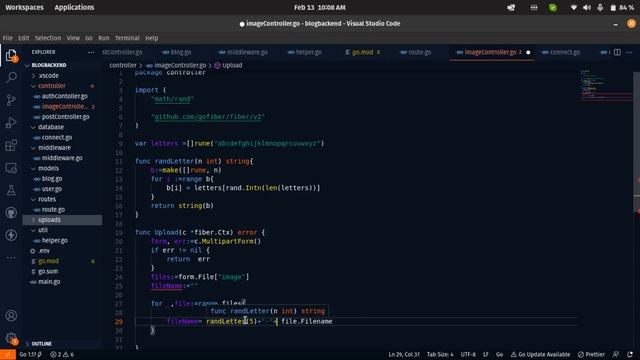Expand the OUTLINE section
The image size is (640, 360).
pos(42,344)
